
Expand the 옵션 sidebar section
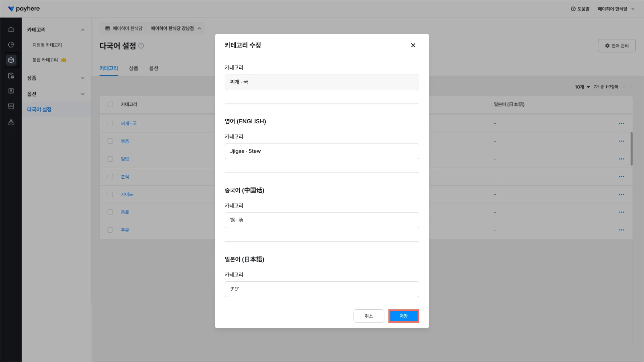click(x=83, y=94)
